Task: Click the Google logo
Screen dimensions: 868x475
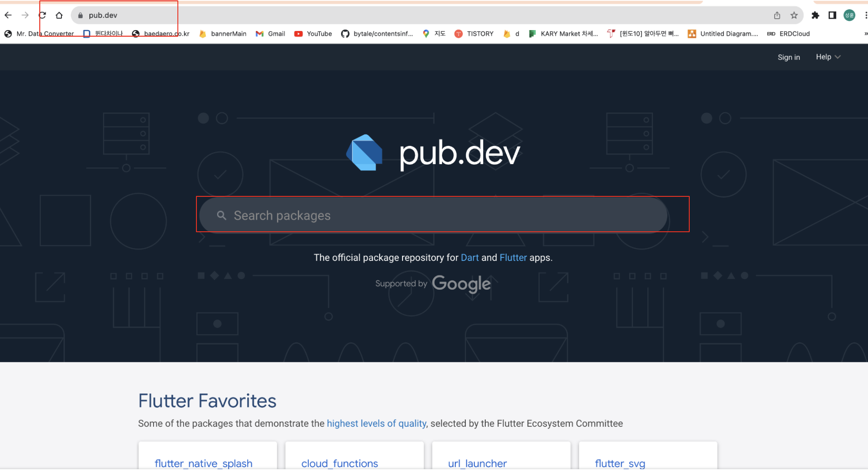Action: (461, 284)
